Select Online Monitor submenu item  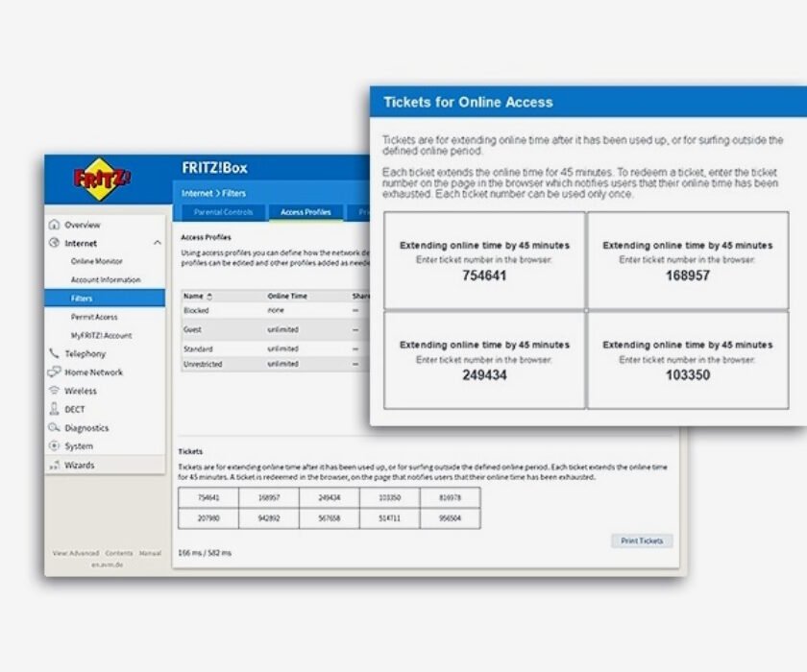[x=97, y=261]
